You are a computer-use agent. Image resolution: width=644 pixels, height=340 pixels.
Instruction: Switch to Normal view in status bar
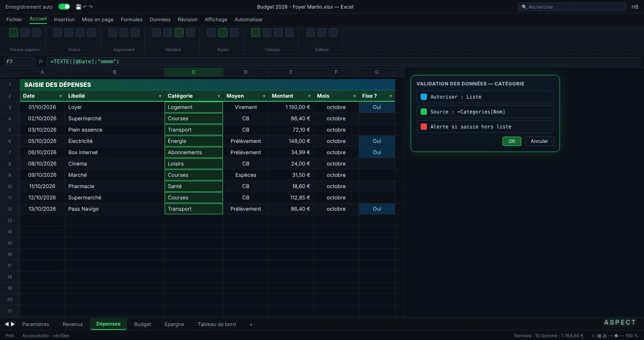[594, 336]
